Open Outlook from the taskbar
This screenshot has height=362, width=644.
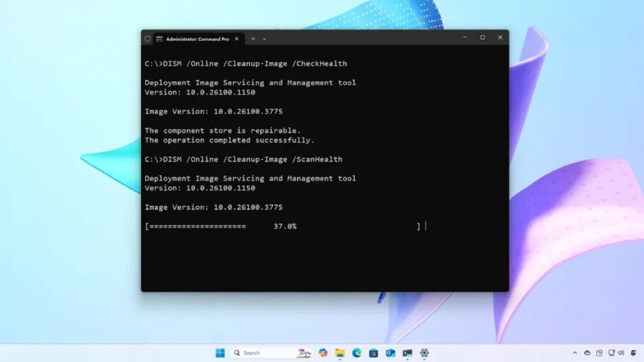coord(391,353)
